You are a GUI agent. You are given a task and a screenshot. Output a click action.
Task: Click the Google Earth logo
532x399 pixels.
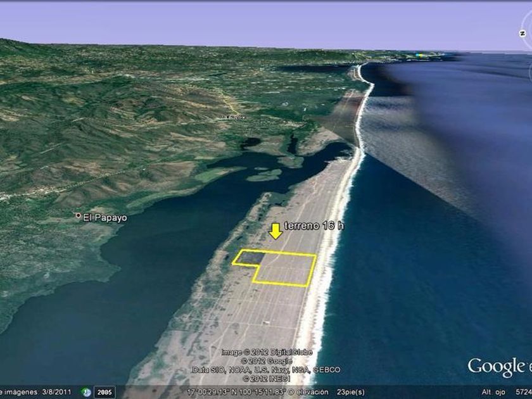(x=500, y=367)
